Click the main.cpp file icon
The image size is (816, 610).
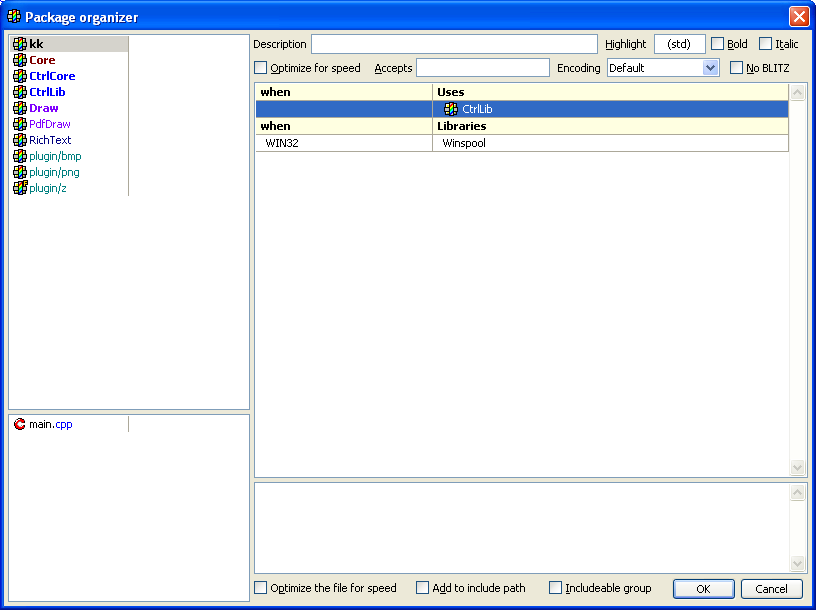coord(20,424)
